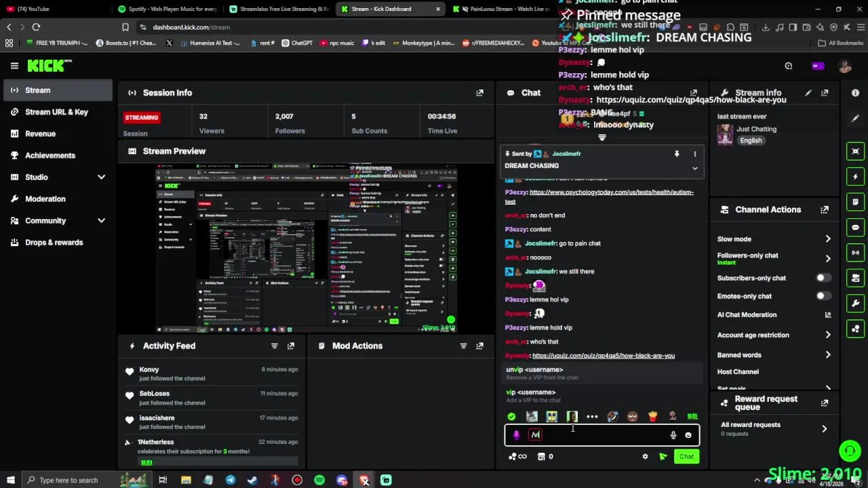Select the french fries quick emote
Screen dimensions: 868x488
[652, 416]
